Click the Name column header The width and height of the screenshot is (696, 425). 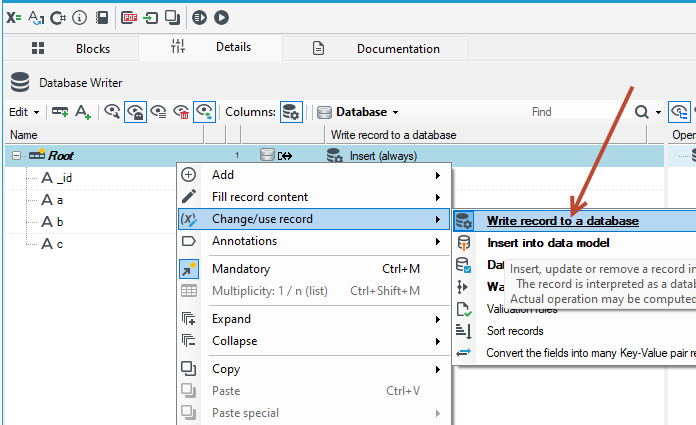click(104, 135)
